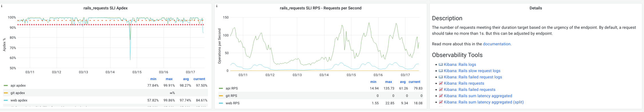Click chart icon beside Rails failed requests
The height and width of the screenshot is (112, 644).
tap(441, 89)
